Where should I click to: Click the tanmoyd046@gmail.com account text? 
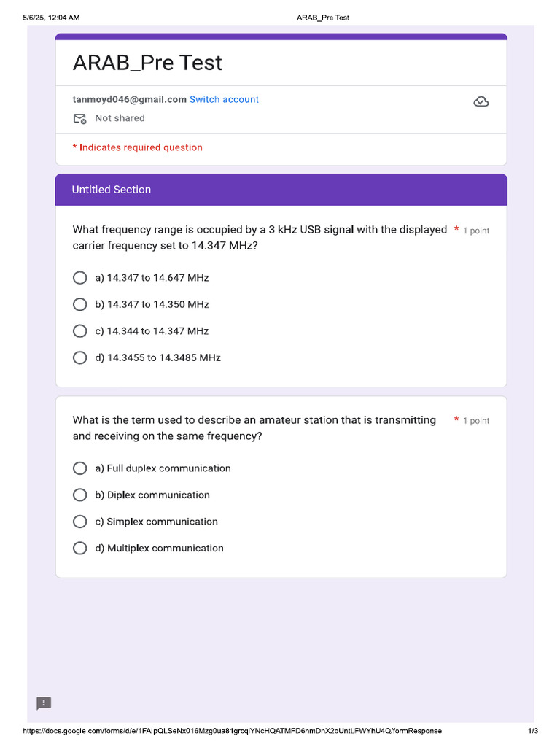click(129, 99)
